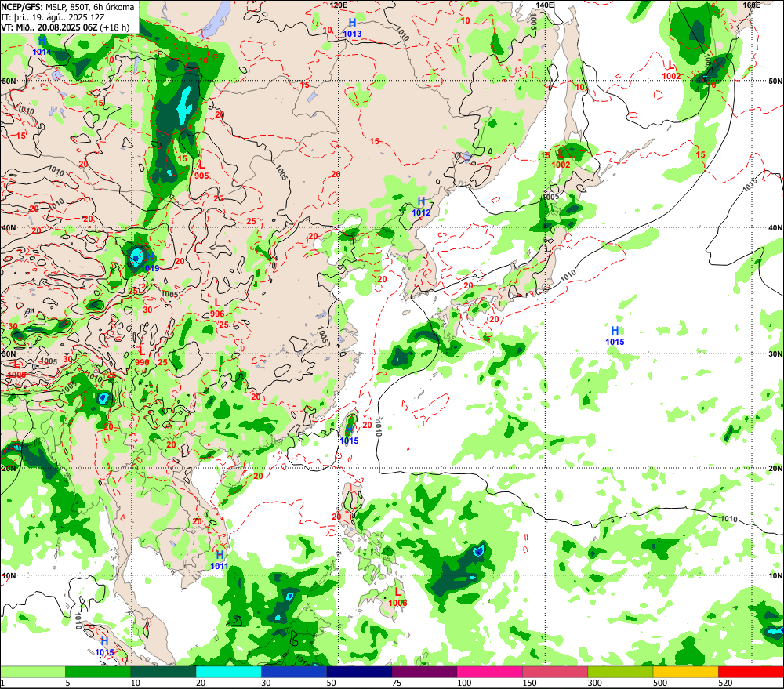The height and width of the screenshot is (689, 784).
Task: Click the H 1019 high pressure label
Action: point(150,263)
